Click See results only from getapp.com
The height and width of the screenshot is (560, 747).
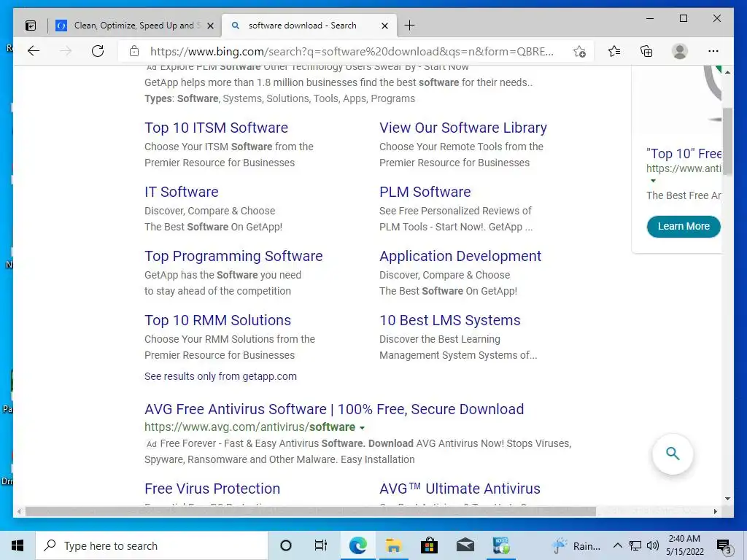point(220,376)
